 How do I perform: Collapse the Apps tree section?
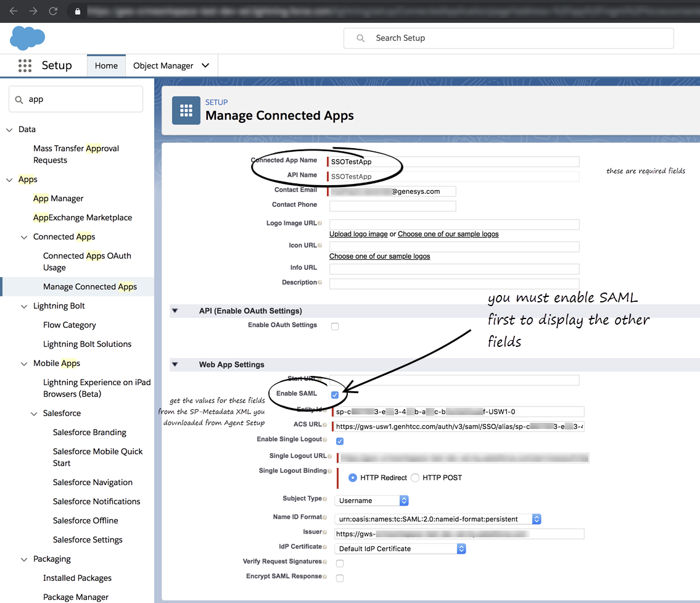click(x=9, y=180)
